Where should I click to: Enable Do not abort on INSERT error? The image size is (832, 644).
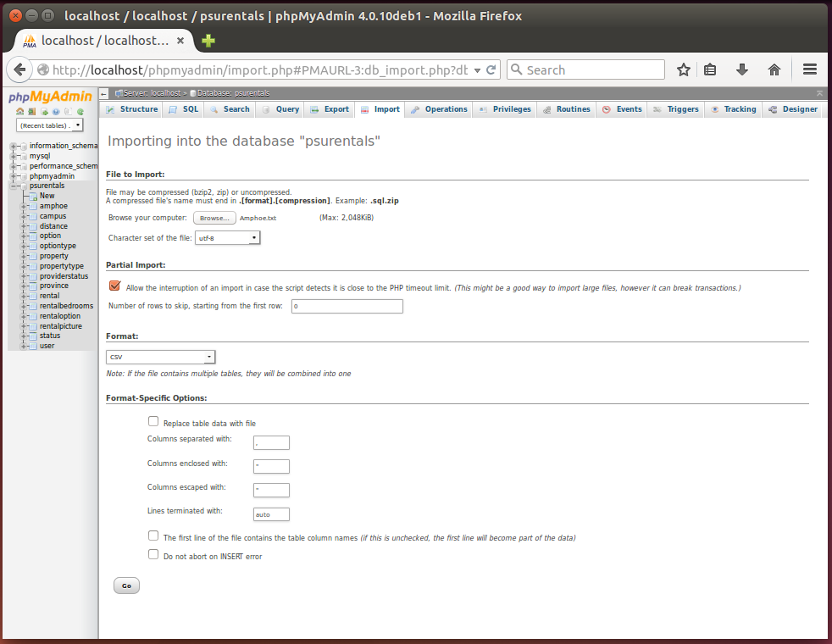pyautogui.click(x=153, y=554)
